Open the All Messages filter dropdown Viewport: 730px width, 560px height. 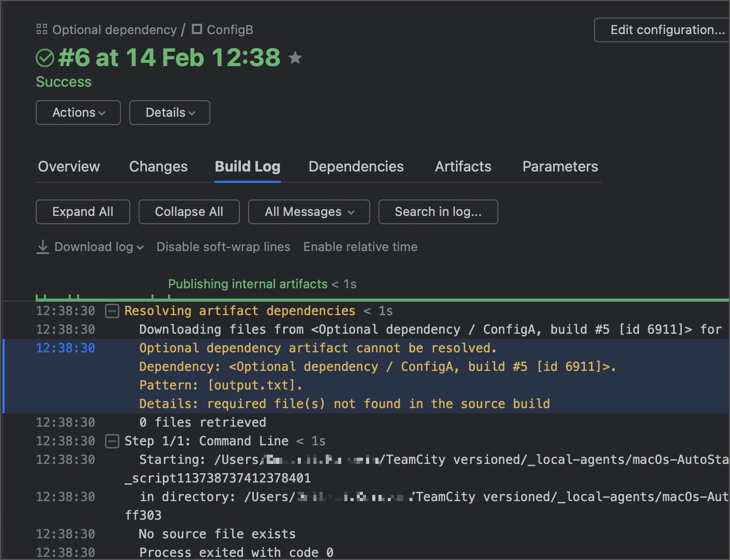coord(309,212)
